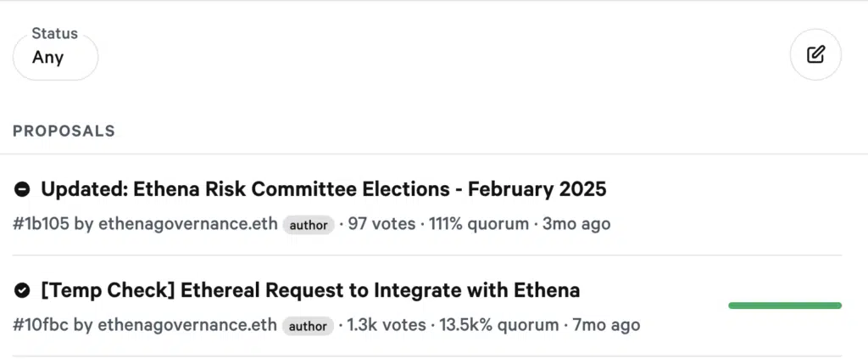The image size is (868, 359).
Task: Open ethenagovernance.eth profile on proposal #10fbc
Action: point(187,325)
